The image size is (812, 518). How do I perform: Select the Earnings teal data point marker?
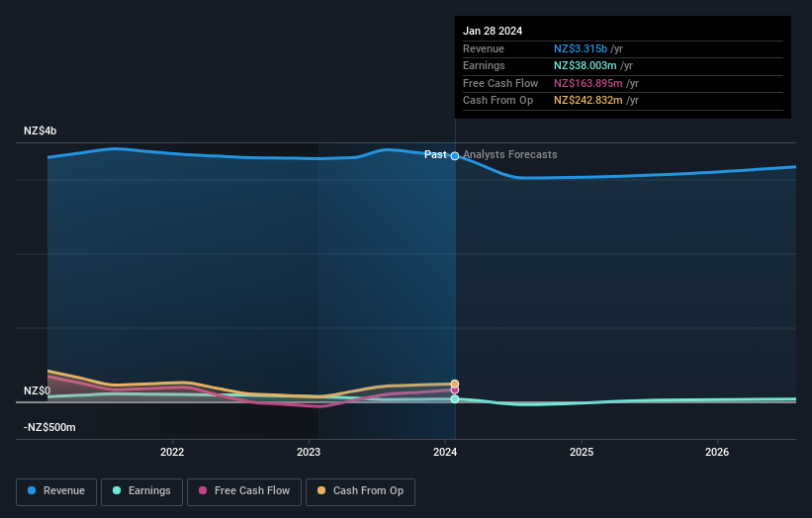tap(455, 399)
